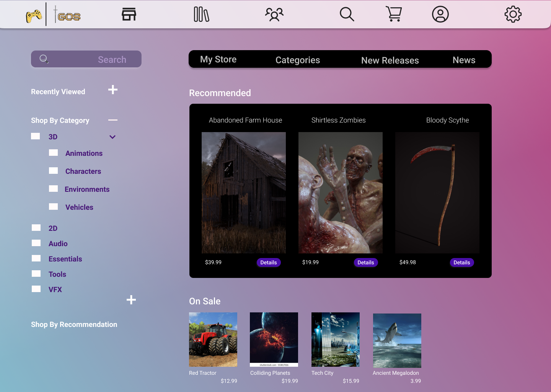
Task: Expand Shop By Recommendation plus icon
Action: coord(131,300)
